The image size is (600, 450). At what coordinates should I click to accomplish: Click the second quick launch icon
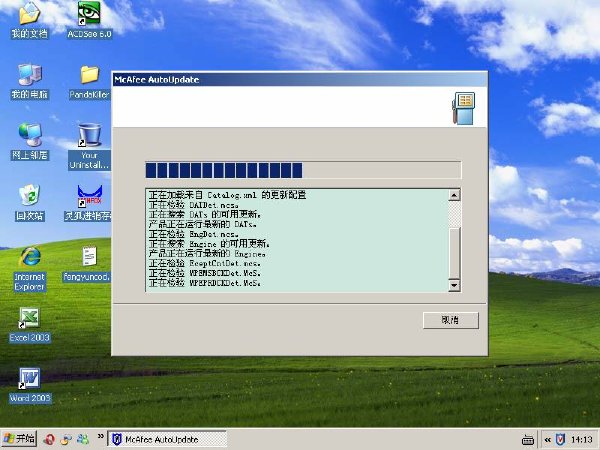point(66,439)
